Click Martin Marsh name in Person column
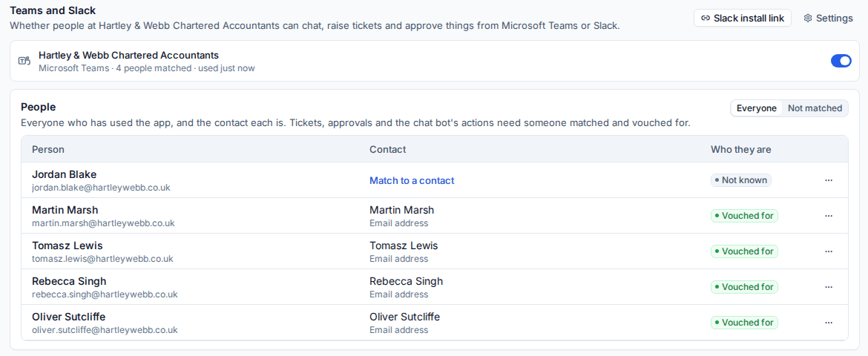Viewport: 868px width, 356px height. coord(65,210)
